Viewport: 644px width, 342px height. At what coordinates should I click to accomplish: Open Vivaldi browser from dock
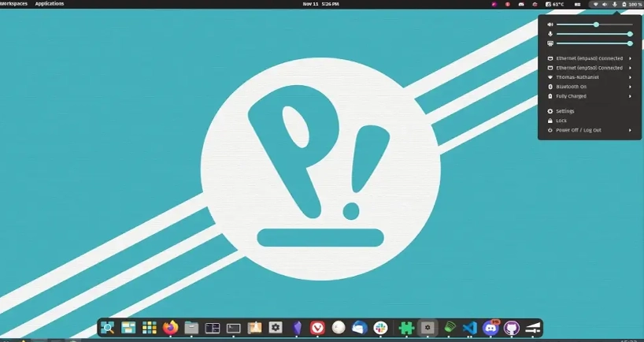318,327
